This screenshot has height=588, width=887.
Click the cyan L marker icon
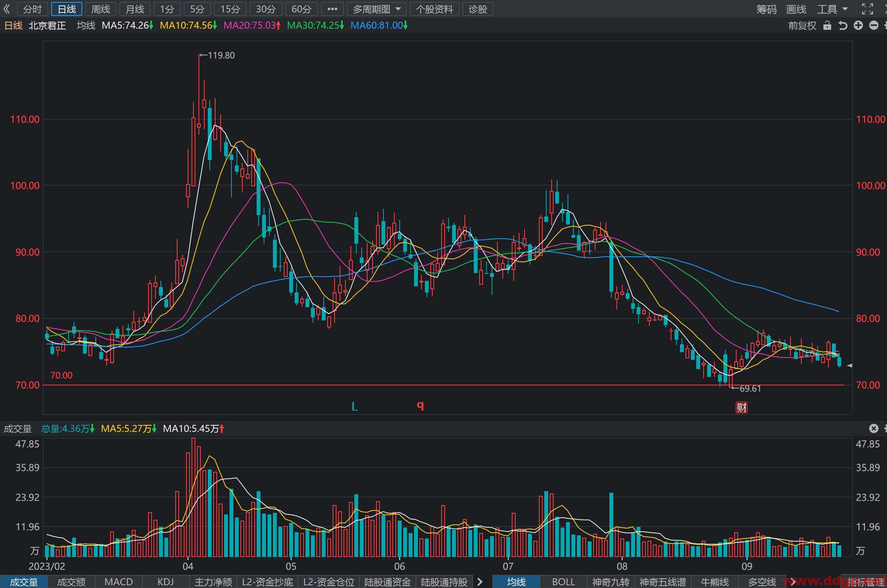[x=354, y=407]
